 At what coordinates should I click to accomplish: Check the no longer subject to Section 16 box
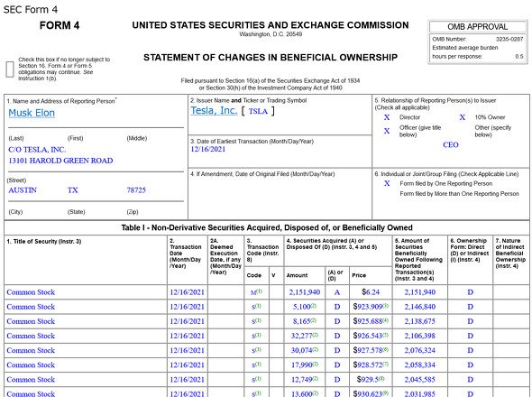tap(10, 69)
